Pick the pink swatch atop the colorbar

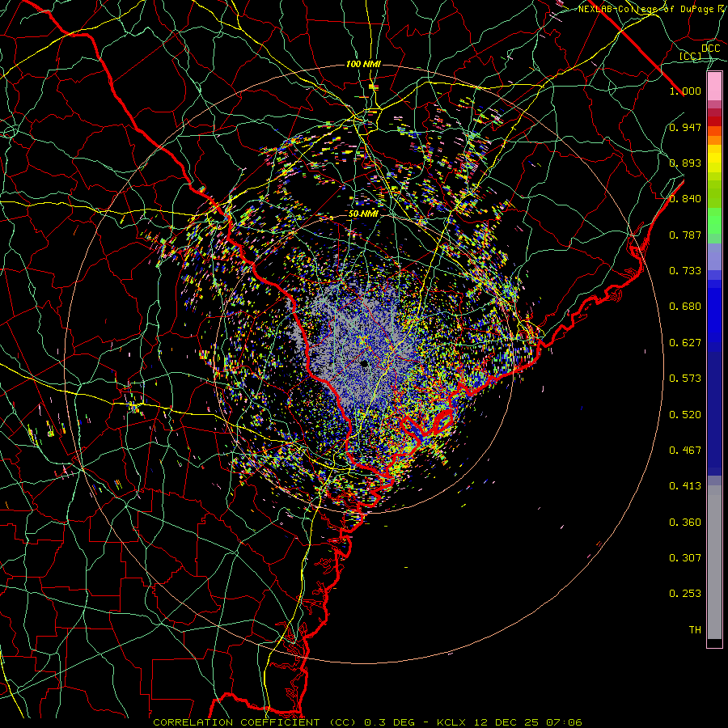click(x=714, y=87)
